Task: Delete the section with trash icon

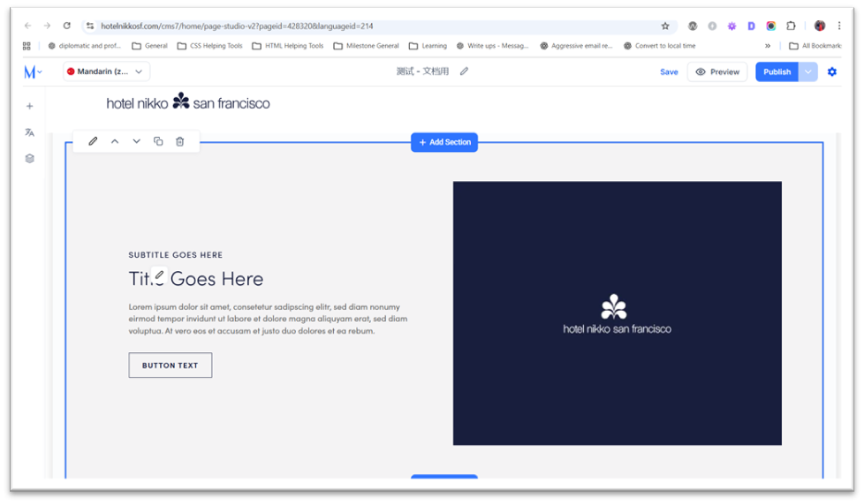Action: [179, 141]
